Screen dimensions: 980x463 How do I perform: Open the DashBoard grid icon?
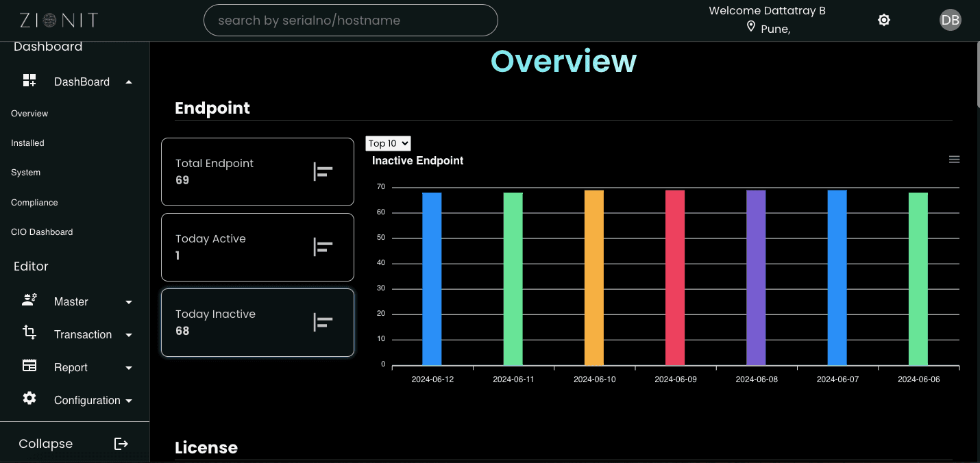tap(30, 79)
